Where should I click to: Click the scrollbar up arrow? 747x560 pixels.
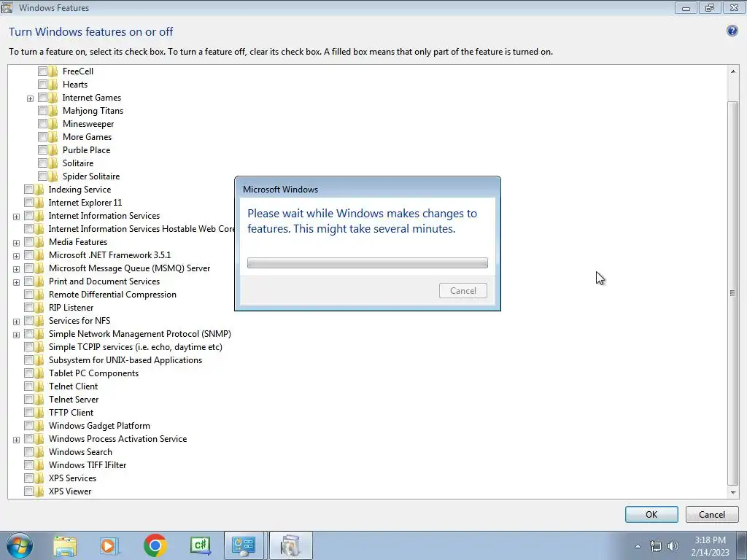732,71
